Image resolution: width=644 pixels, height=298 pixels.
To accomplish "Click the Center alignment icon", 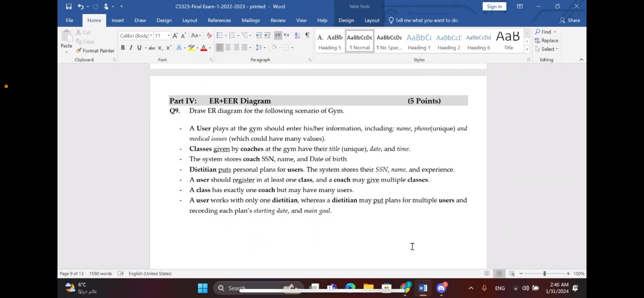I will pyautogui.click(x=228, y=48).
